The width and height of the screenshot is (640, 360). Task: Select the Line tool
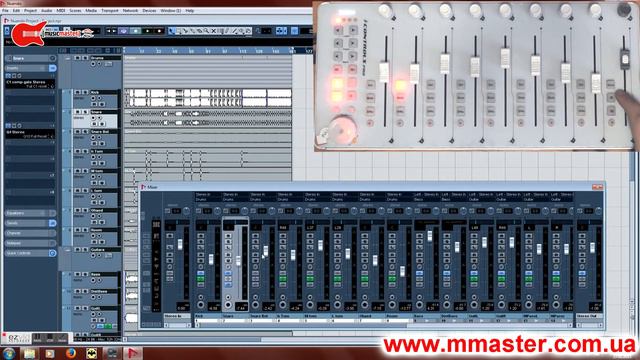pos(234,31)
